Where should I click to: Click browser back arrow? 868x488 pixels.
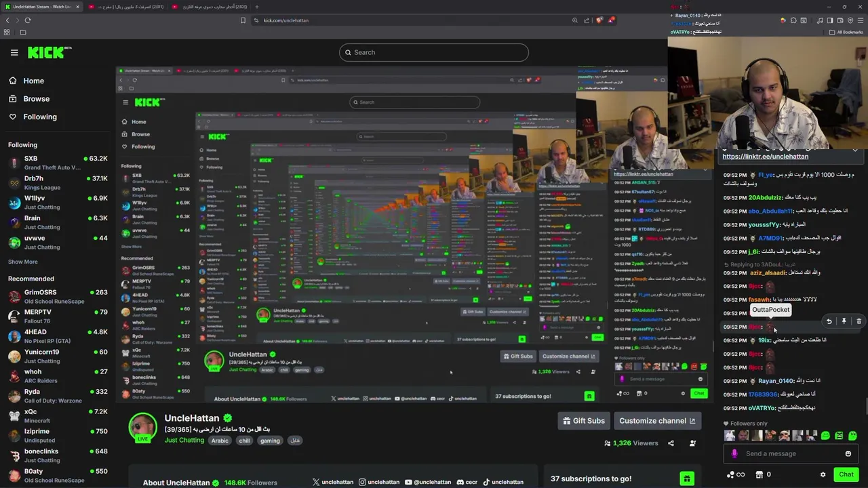[x=7, y=20]
